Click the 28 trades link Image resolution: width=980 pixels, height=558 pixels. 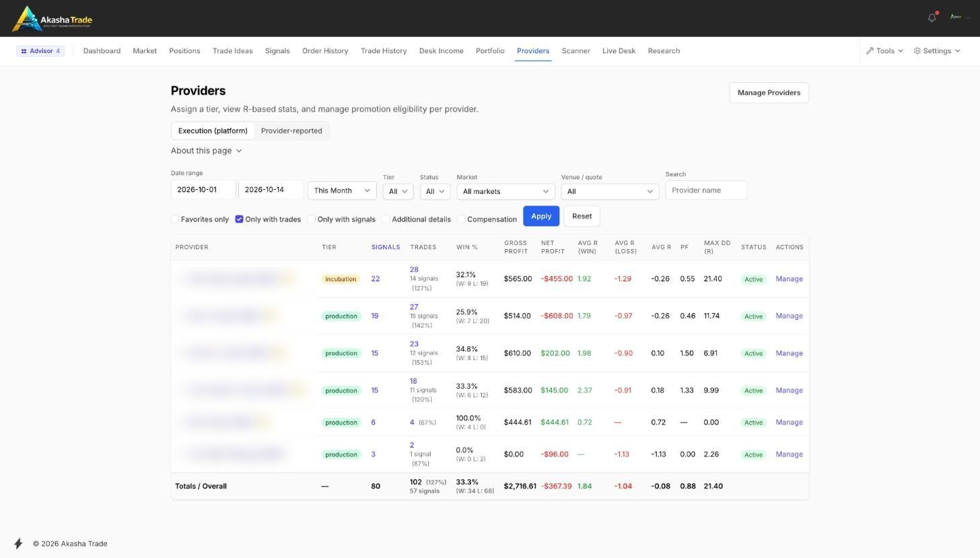(414, 270)
